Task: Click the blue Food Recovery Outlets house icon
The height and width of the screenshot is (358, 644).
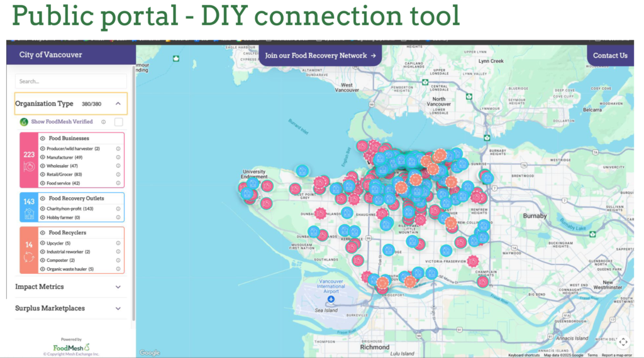Action: (29, 214)
